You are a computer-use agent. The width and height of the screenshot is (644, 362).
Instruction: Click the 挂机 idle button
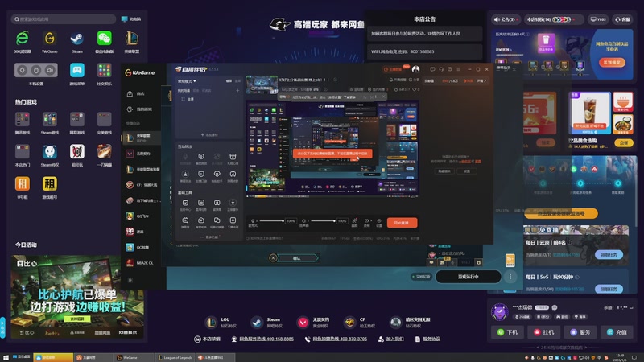(544, 332)
